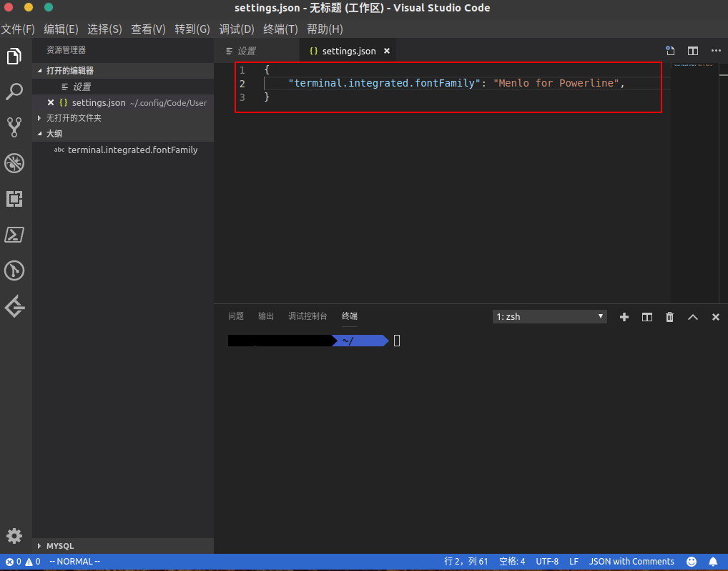Open the Search view in activity bar
The height and width of the screenshot is (571, 728).
coord(14,92)
